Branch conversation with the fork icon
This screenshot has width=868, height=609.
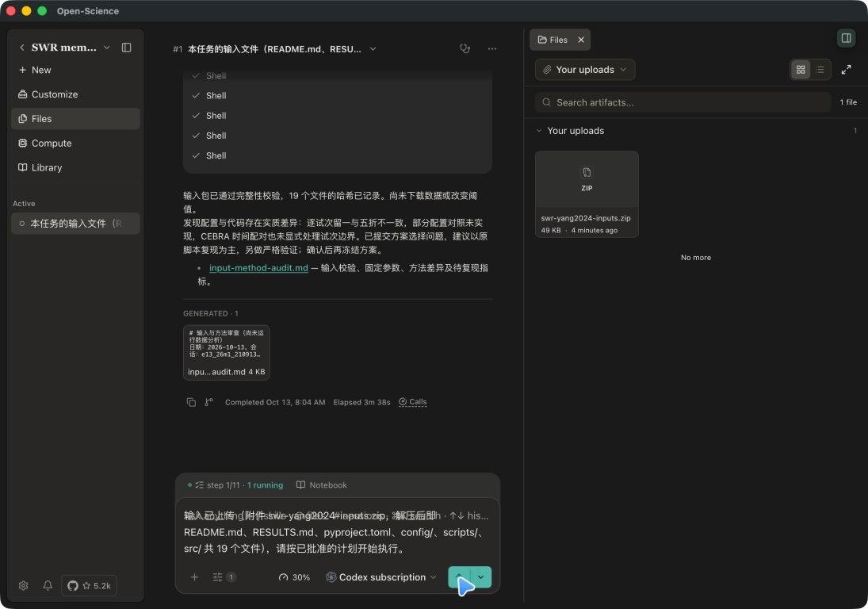click(208, 402)
